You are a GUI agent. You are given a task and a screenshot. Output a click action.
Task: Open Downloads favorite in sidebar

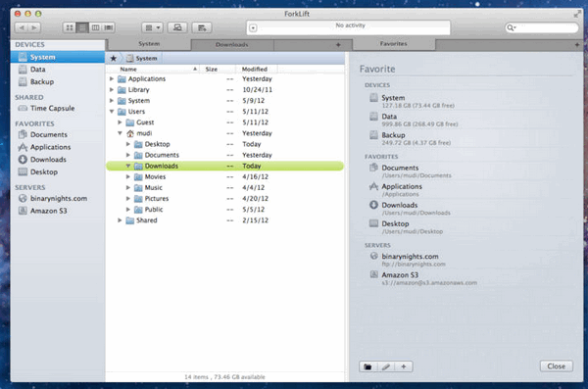[58, 160]
